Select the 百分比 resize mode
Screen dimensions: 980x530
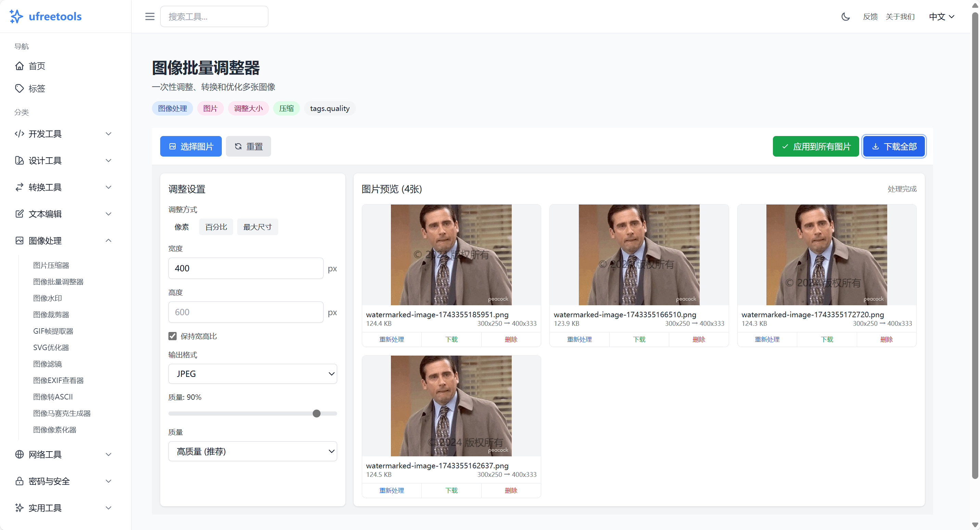click(216, 227)
